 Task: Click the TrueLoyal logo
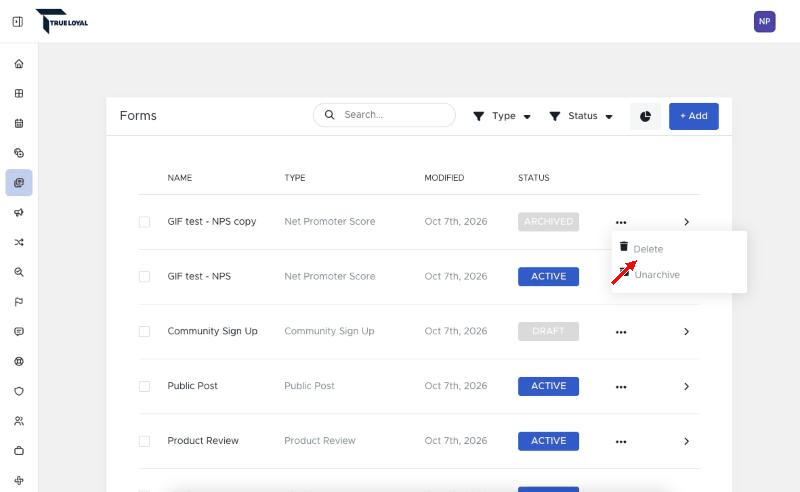[62, 21]
